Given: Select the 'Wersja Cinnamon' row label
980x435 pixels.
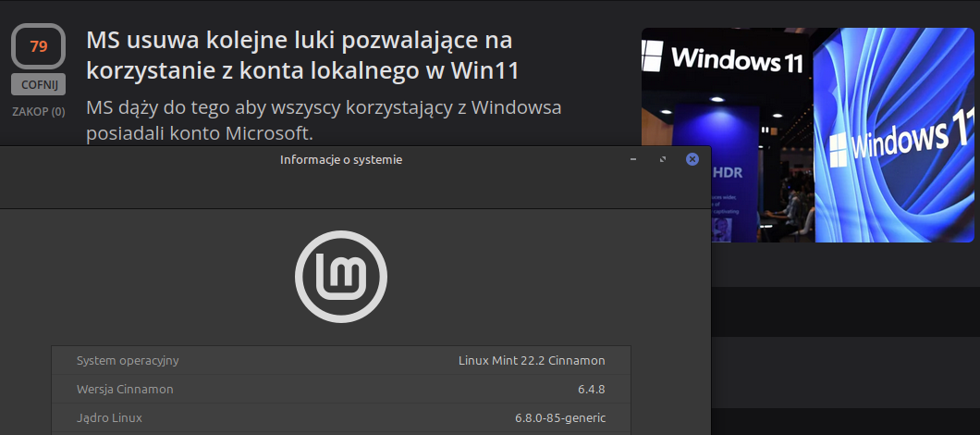Looking at the screenshot, I should pyautogui.click(x=125, y=389).
